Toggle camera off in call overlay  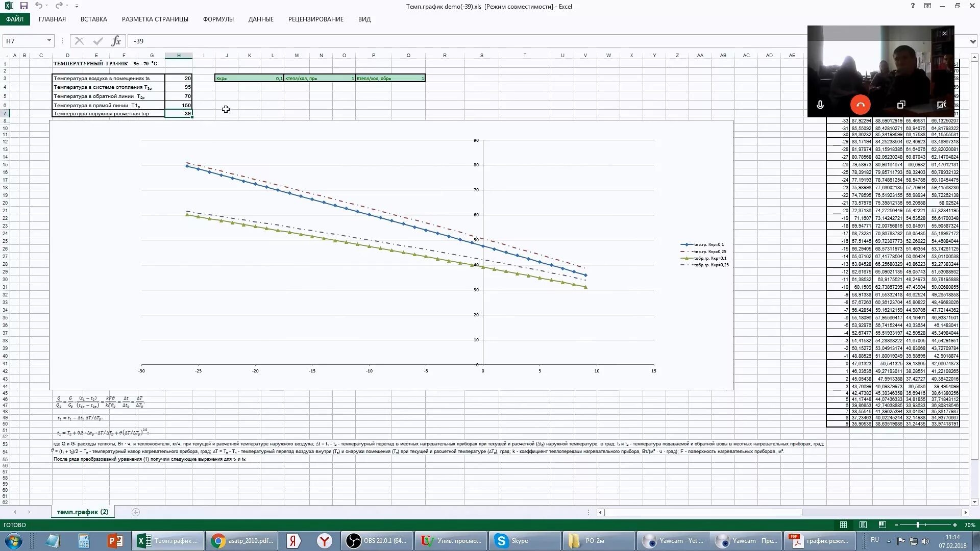[942, 105]
